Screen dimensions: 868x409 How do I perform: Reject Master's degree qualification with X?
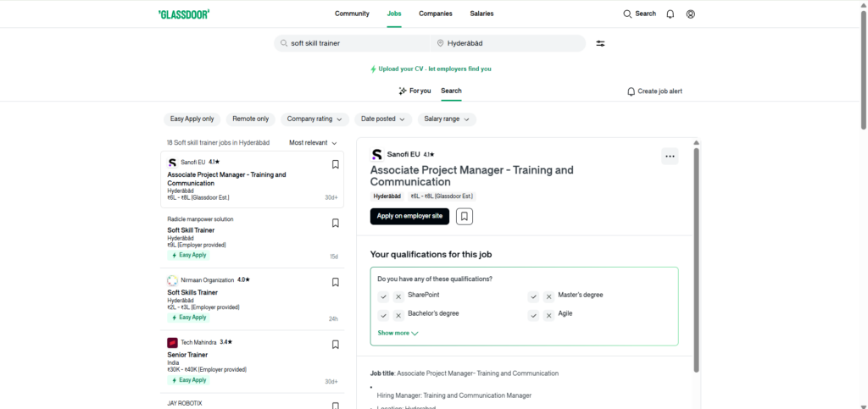coord(548,297)
